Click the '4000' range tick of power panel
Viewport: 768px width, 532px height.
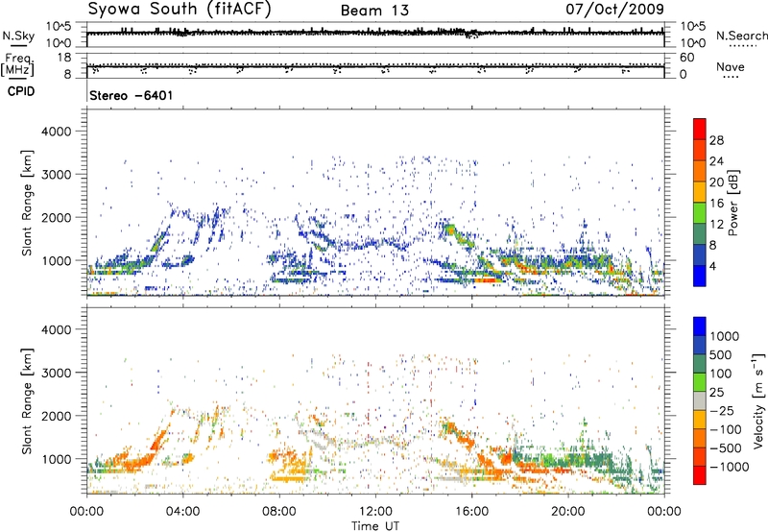click(57, 132)
